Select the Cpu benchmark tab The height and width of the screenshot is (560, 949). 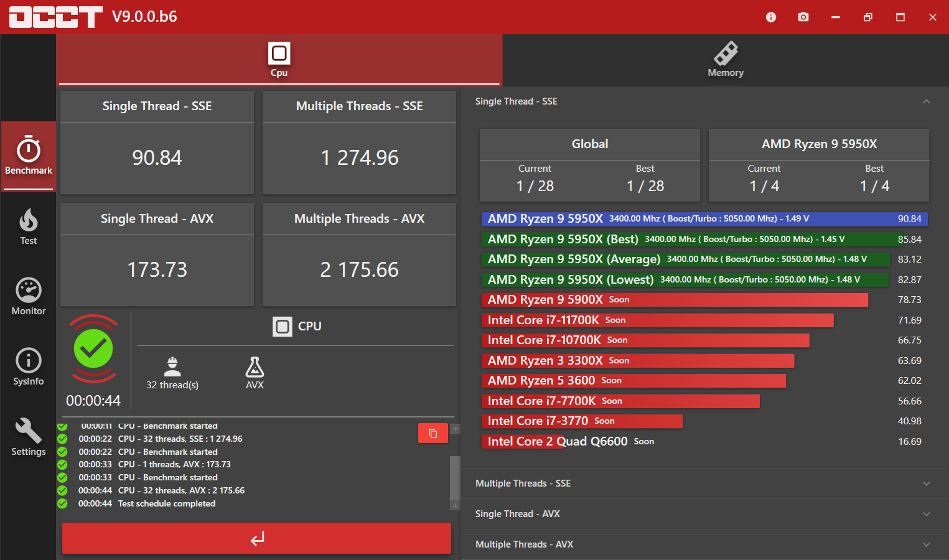(279, 60)
